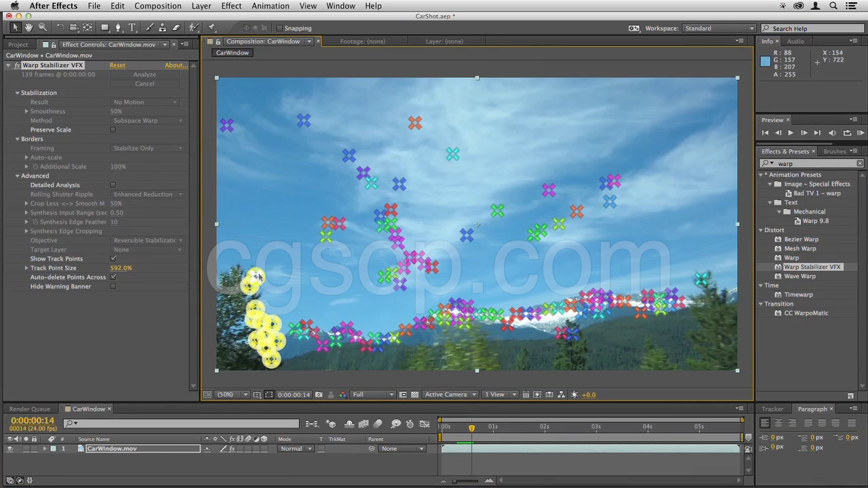The width and height of the screenshot is (868, 488).
Task: Reset the Warp Stabilizer VFX effect
Action: (x=117, y=66)
